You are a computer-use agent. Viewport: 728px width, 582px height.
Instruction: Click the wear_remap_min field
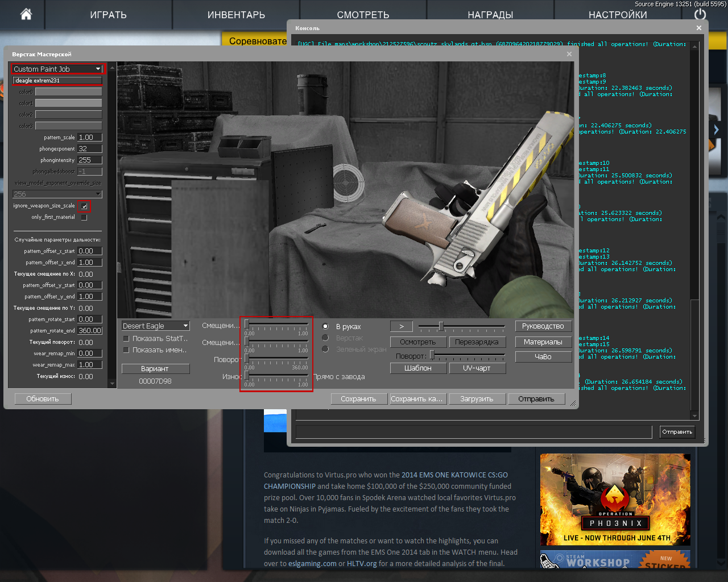[x=90, y=353]
